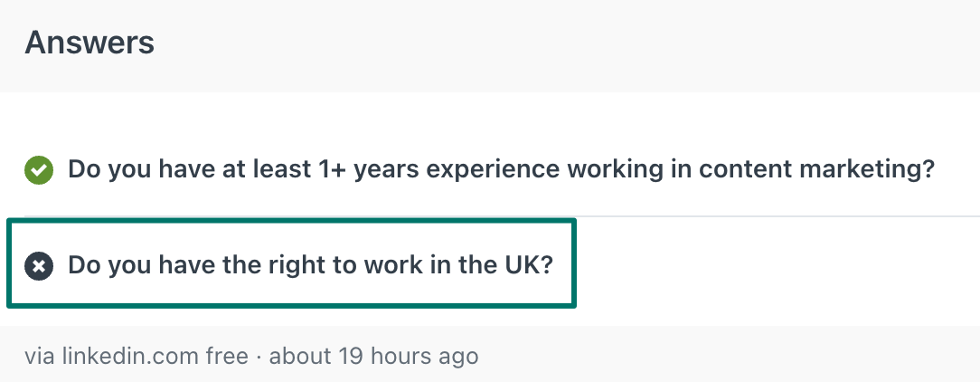
Task: Click the gray footer bar with source info
Action: [x=490, y=354]
